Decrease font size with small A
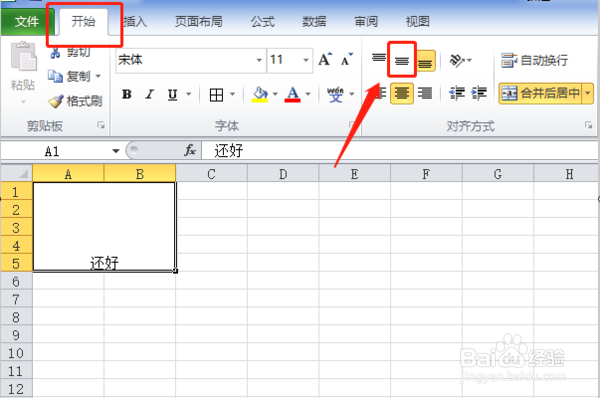 pos(347,60)
